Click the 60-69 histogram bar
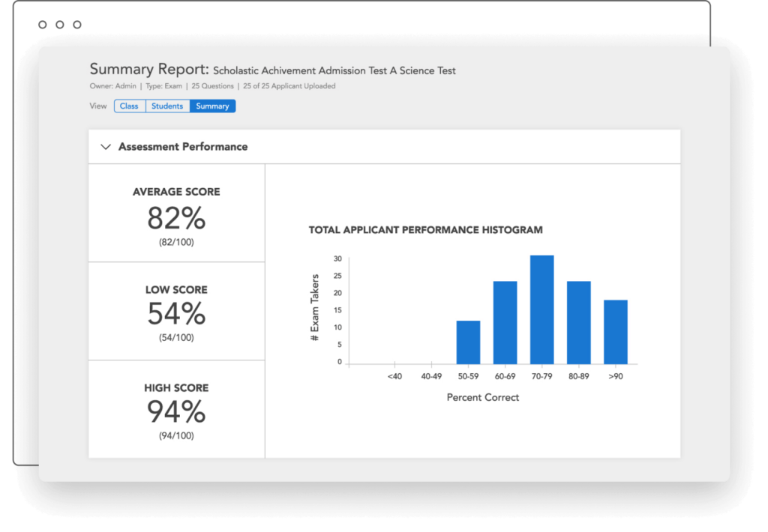 coord(505,322)
